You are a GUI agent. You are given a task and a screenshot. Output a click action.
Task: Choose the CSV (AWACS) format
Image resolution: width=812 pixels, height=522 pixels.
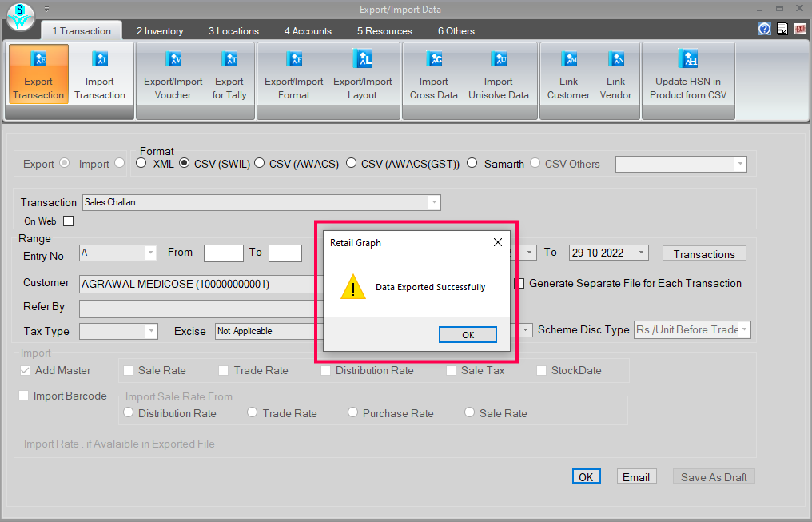pos(260,163)
